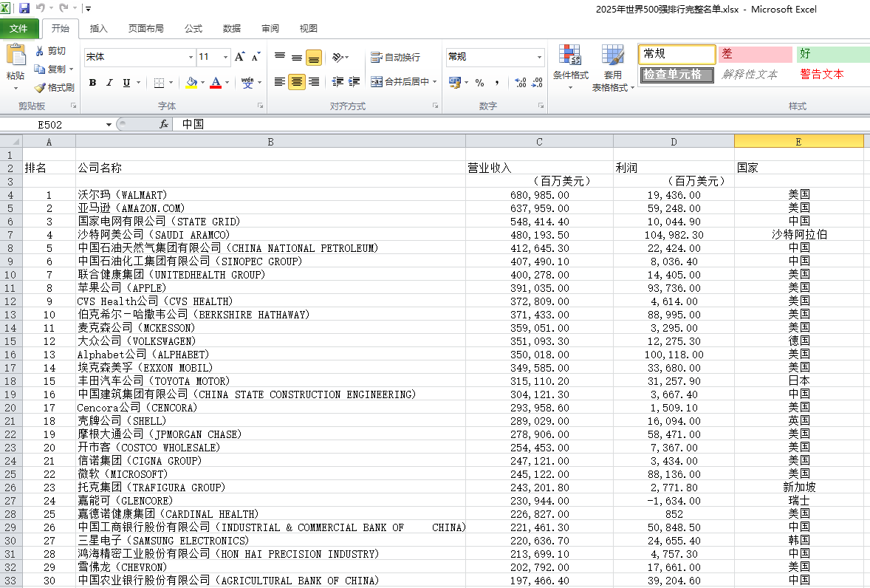Apply the 好 cell style

point(832,54)
